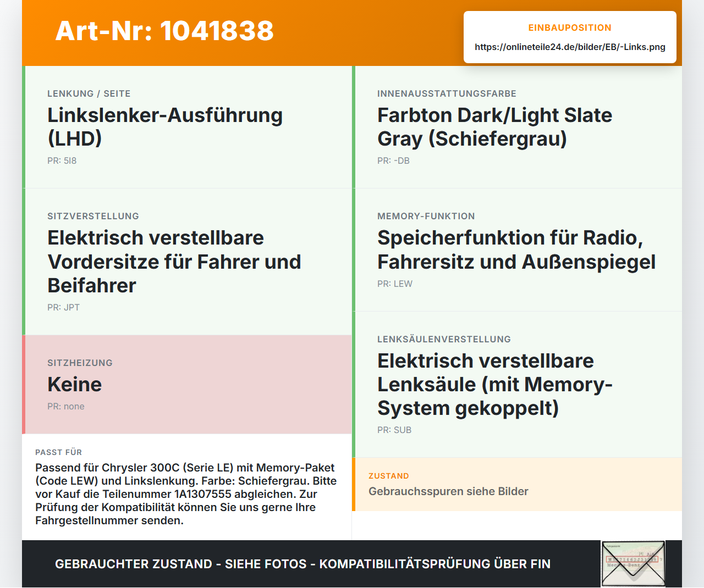Click the PASST FÜR label
The image size is (704, 588).
coord(58,452)
